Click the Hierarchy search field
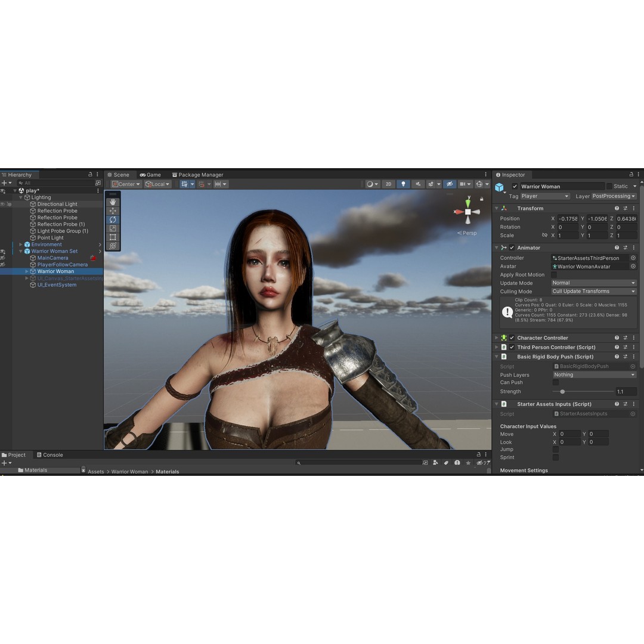 (56, 183)
